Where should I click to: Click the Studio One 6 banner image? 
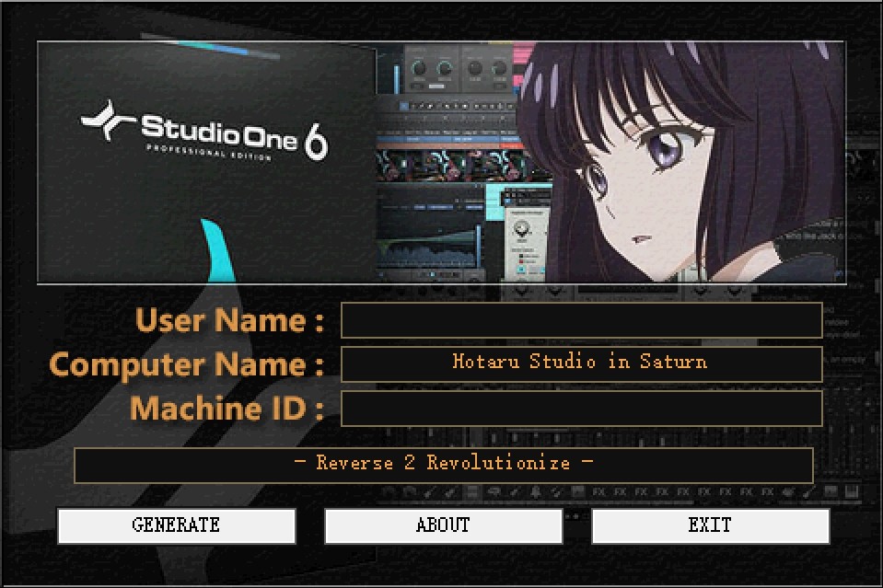[x=442, y=162]
